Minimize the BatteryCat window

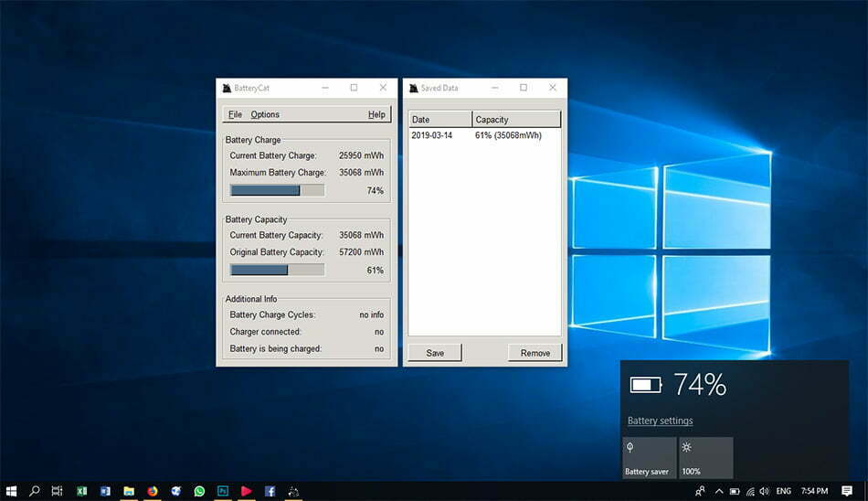pos(325,88)
